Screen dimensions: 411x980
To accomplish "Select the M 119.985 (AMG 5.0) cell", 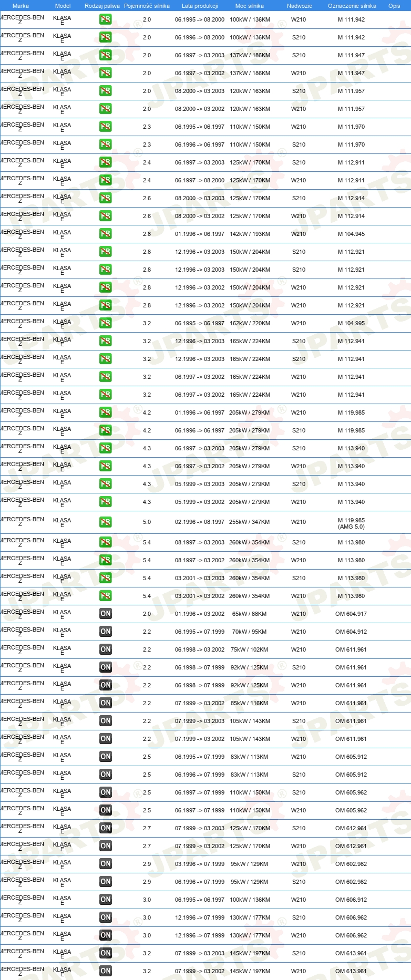I will [x=351, y=523].
